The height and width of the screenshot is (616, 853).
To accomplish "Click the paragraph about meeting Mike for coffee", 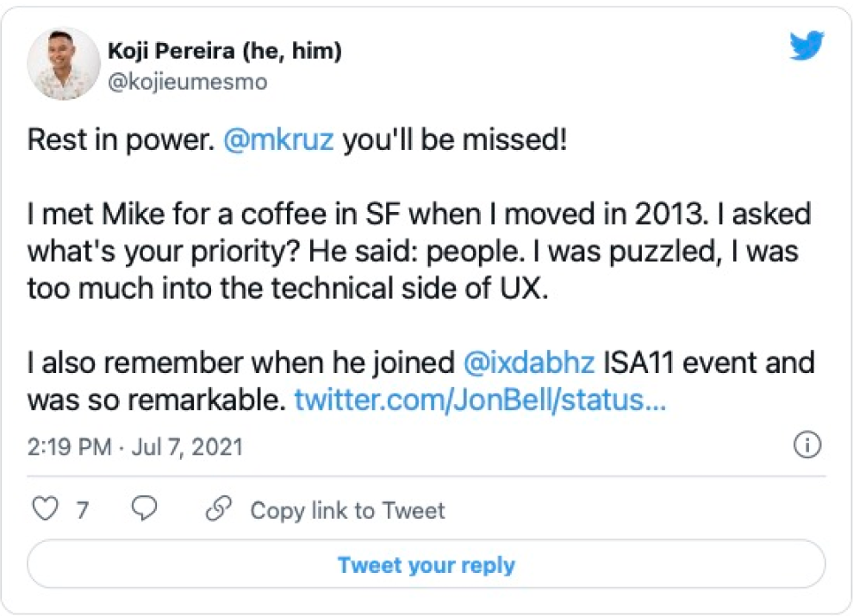I will (414, 250).
